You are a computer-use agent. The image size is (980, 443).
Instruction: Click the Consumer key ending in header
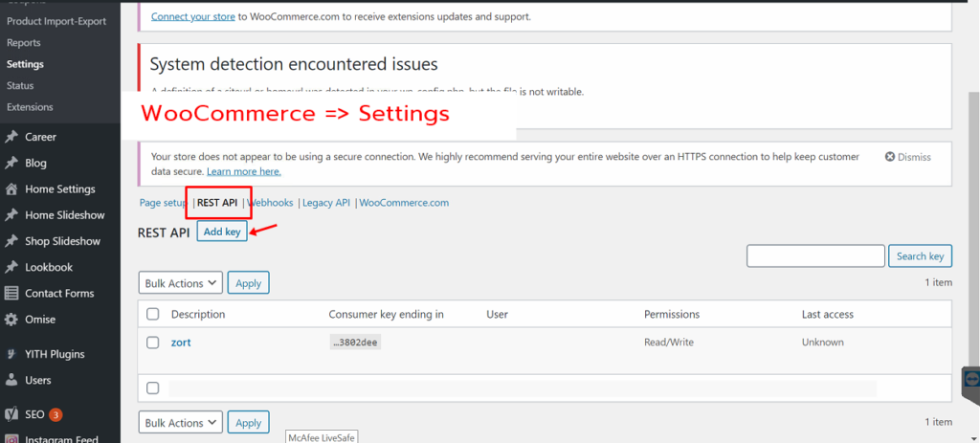387,314
